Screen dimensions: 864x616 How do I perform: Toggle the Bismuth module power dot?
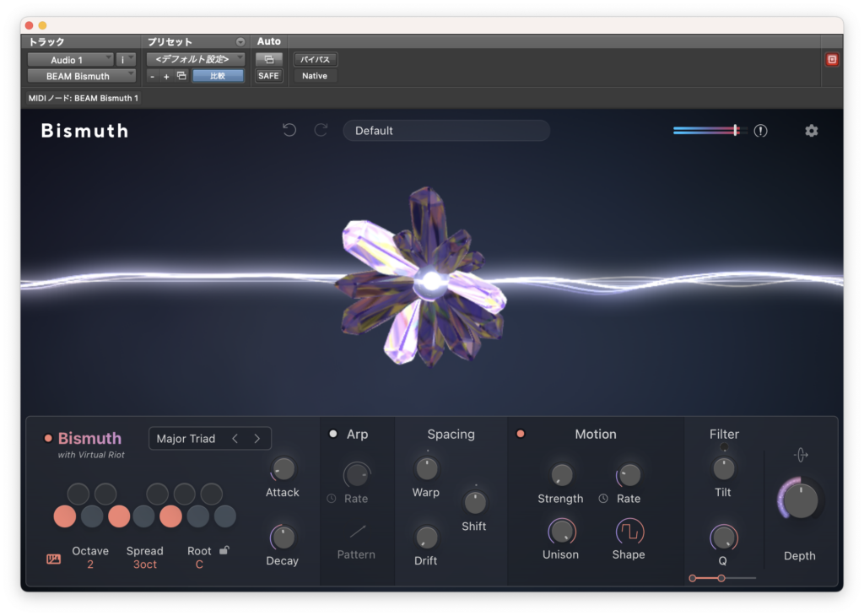[x=48, y=438]
